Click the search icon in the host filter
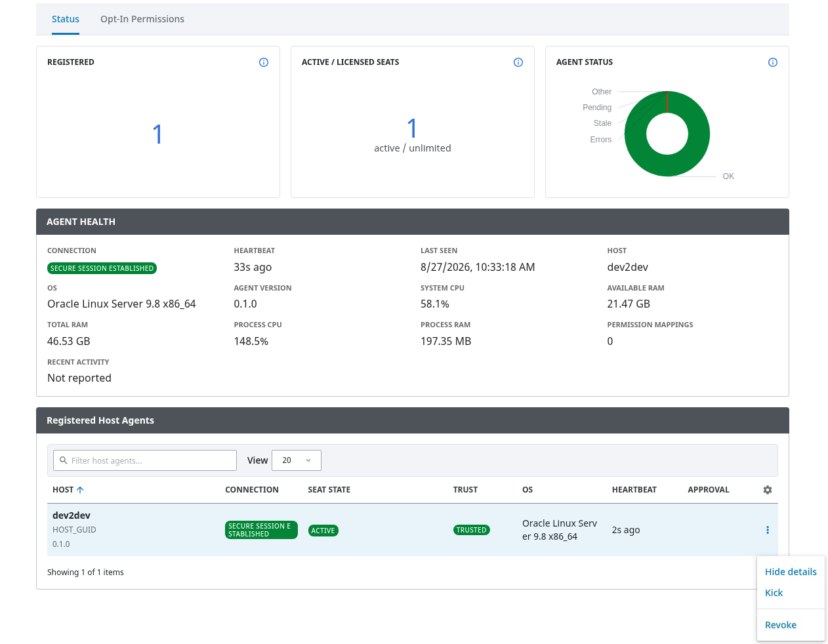This screenshot has height=644, width=828. point(64,460)
